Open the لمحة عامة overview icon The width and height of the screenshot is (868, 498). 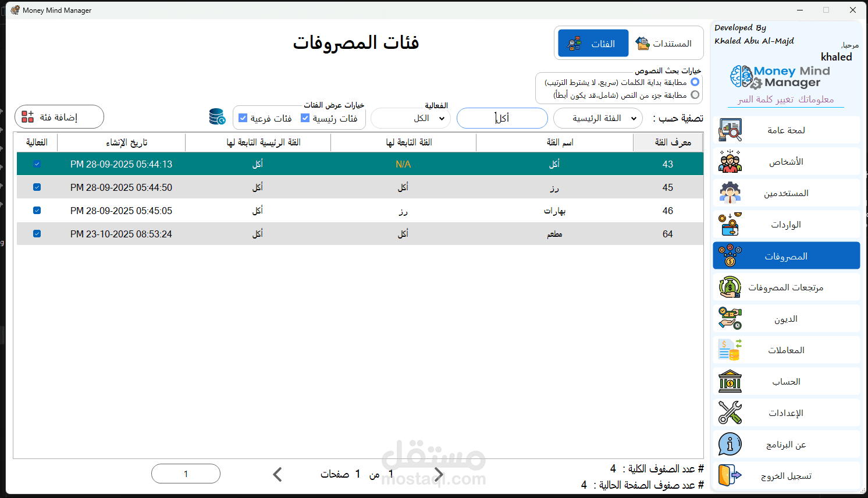730,130
